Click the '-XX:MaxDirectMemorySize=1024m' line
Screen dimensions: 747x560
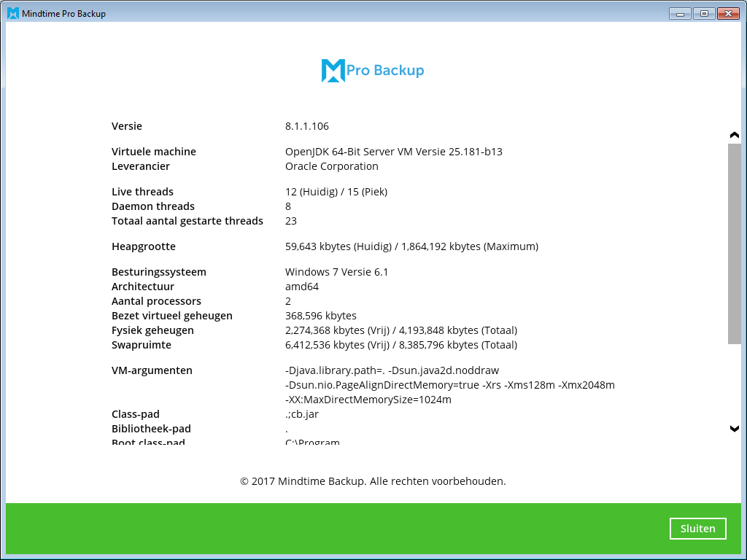(x=368, y=400)
